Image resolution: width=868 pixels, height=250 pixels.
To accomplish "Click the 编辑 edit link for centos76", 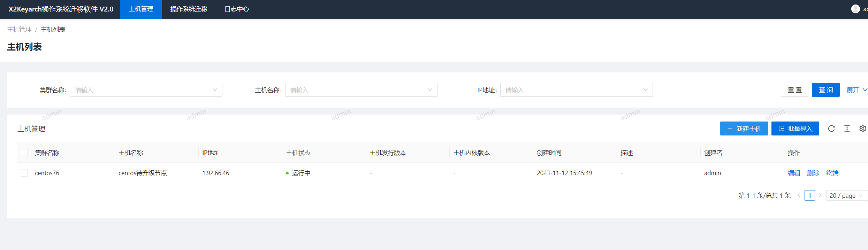I will point(794,173).
